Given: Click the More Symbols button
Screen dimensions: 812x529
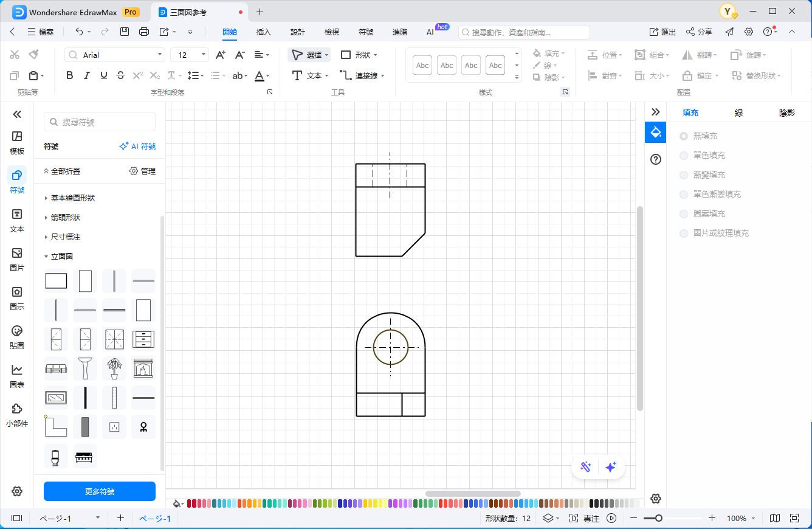Looking at the screenshot, I should (x=100, y=491).
